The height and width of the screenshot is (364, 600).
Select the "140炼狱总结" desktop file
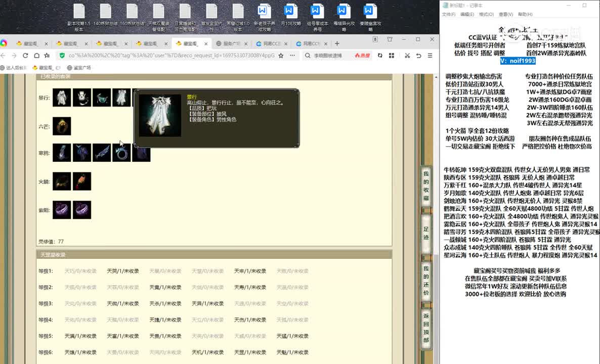pos(105,15)
